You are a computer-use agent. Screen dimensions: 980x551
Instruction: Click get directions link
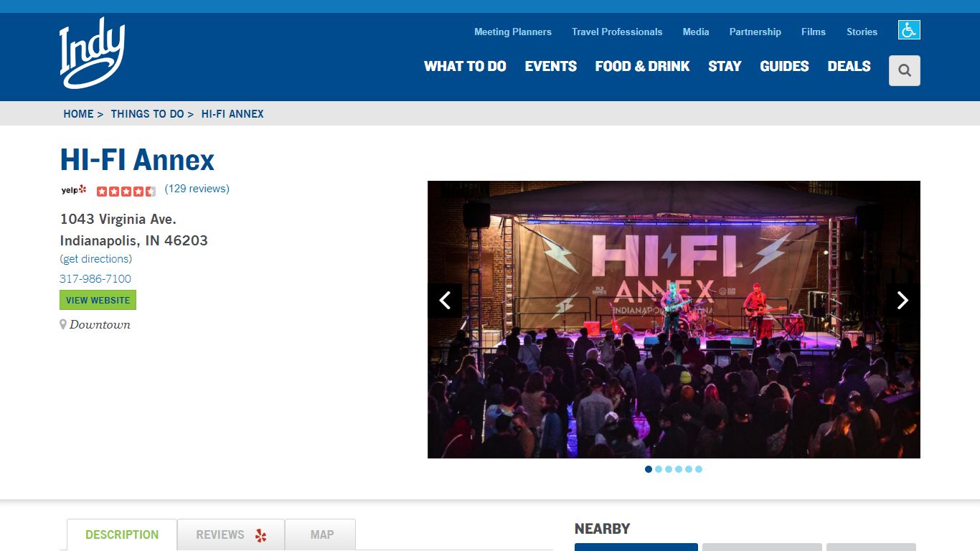96,259
